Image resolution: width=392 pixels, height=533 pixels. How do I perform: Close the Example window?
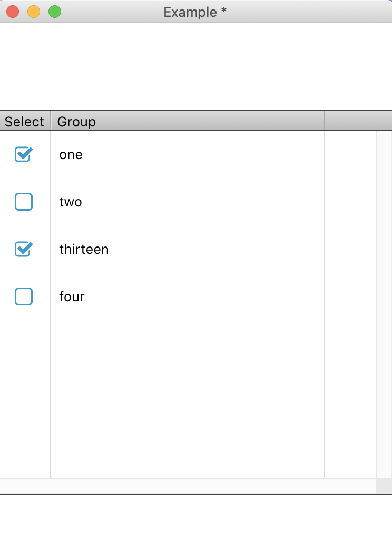(13, 12)
